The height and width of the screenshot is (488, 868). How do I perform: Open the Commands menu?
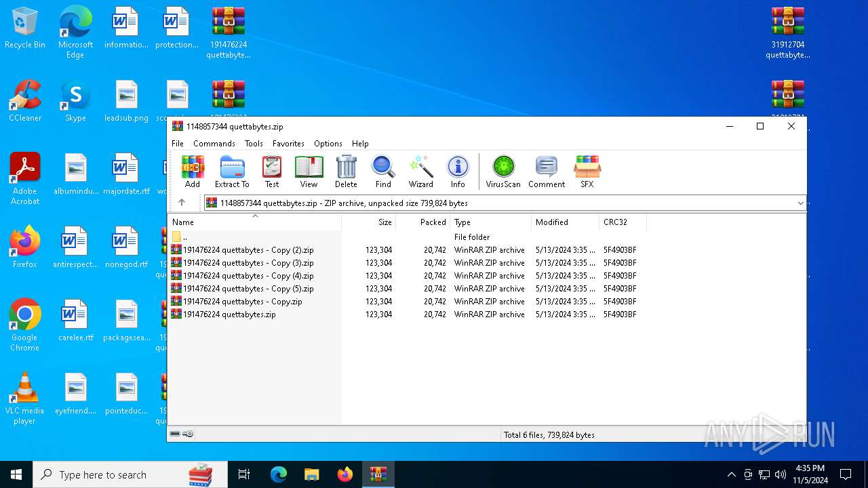214,144
